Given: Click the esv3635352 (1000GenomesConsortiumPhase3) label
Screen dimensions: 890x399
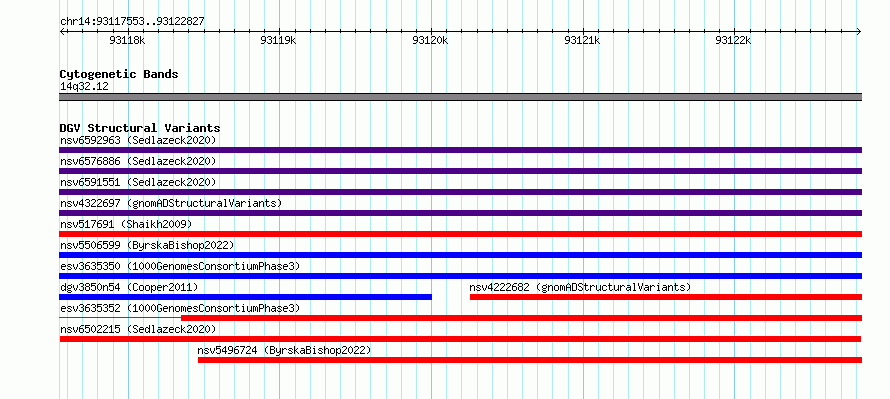Looking at the screenshot, I should [x=180, y=308].
